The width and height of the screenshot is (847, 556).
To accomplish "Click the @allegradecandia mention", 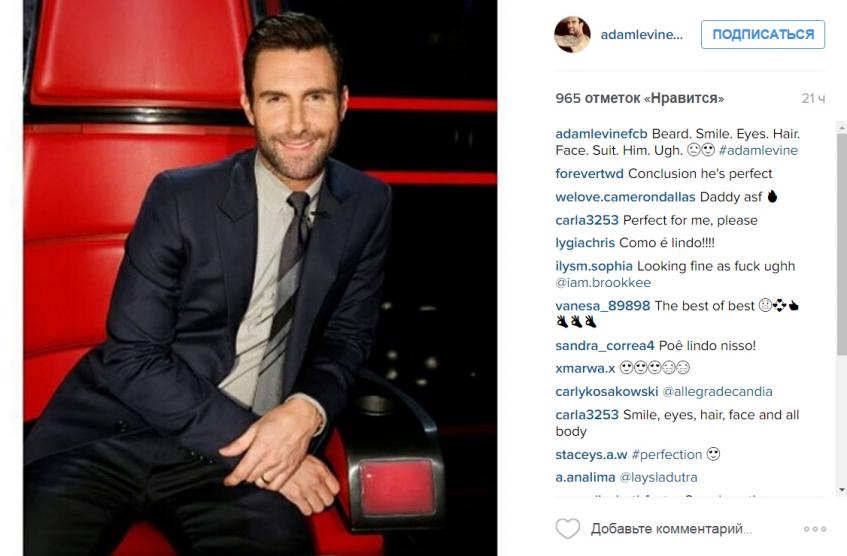I will click(717, 392).
